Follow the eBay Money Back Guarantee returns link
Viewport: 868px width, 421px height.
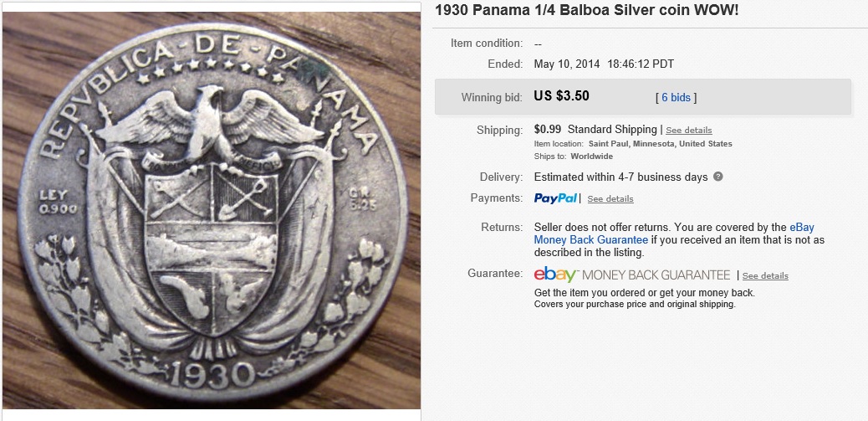pos(674,234)
